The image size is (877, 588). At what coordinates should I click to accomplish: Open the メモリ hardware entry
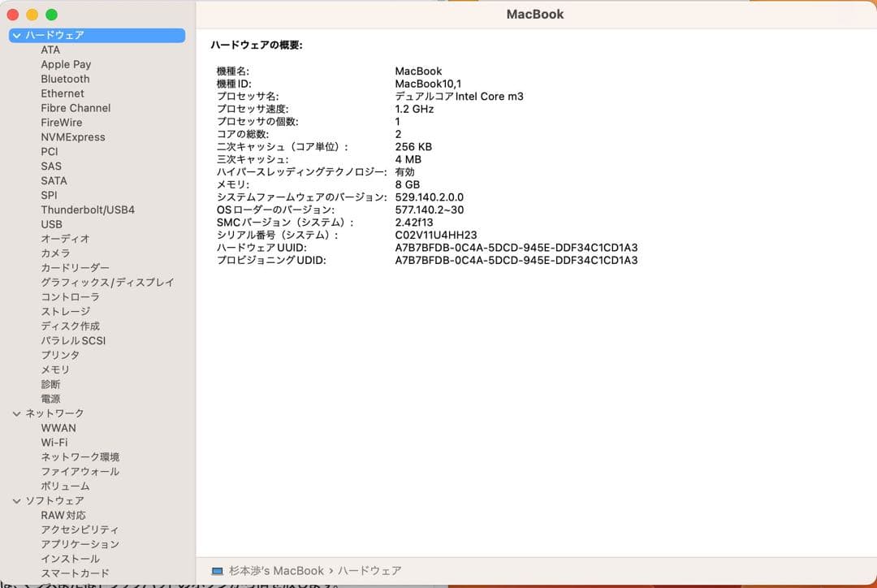[55, 370]
